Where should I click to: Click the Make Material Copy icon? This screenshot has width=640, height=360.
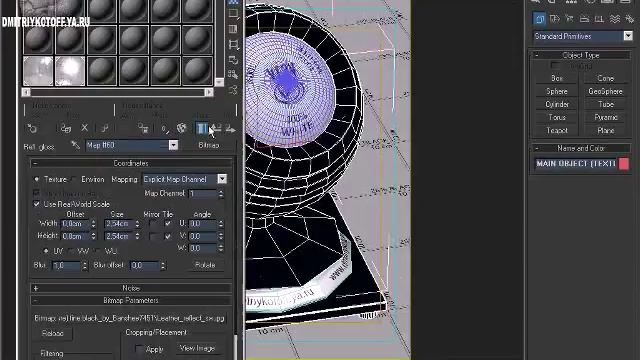105,128
